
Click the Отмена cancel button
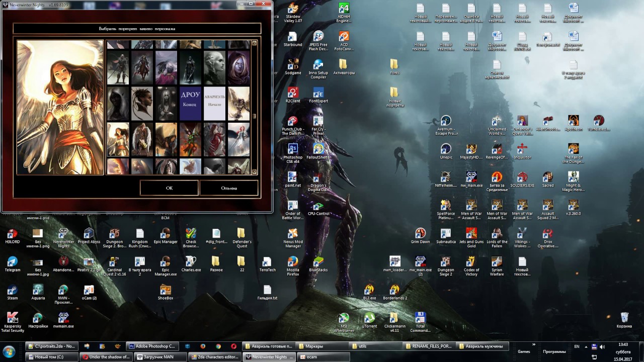[x=229, y=188]
